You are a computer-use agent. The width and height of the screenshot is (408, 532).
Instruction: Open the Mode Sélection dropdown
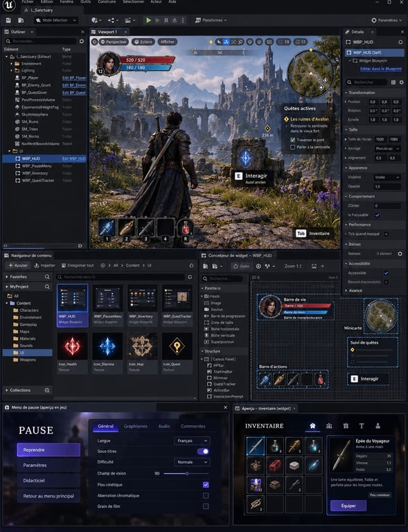click(56, 20)
